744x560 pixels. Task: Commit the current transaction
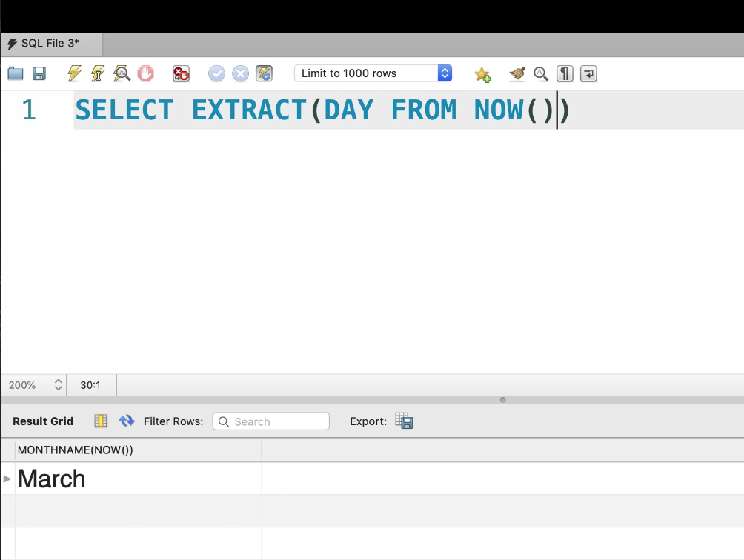click(217, 73)
